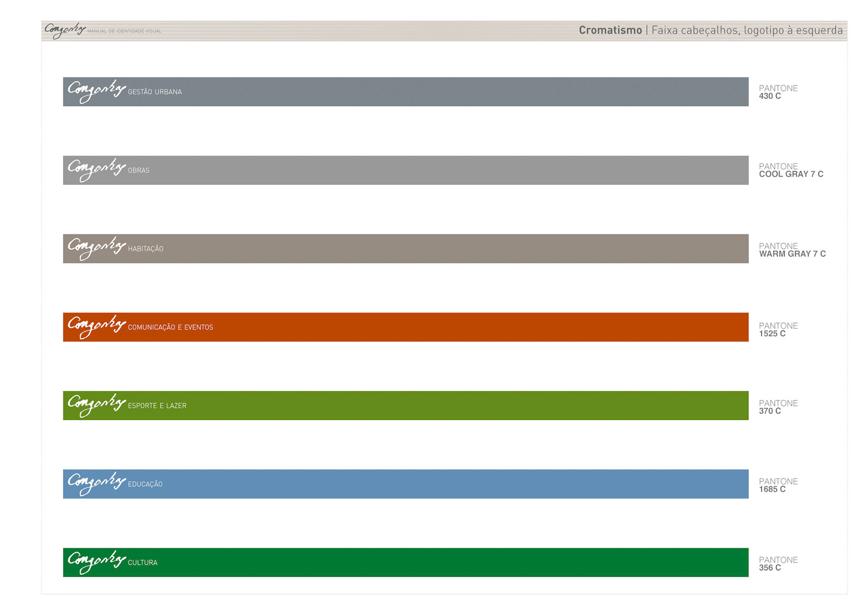
Task: Click the 'EDUCAÇÃO' label
Action: 145,484
